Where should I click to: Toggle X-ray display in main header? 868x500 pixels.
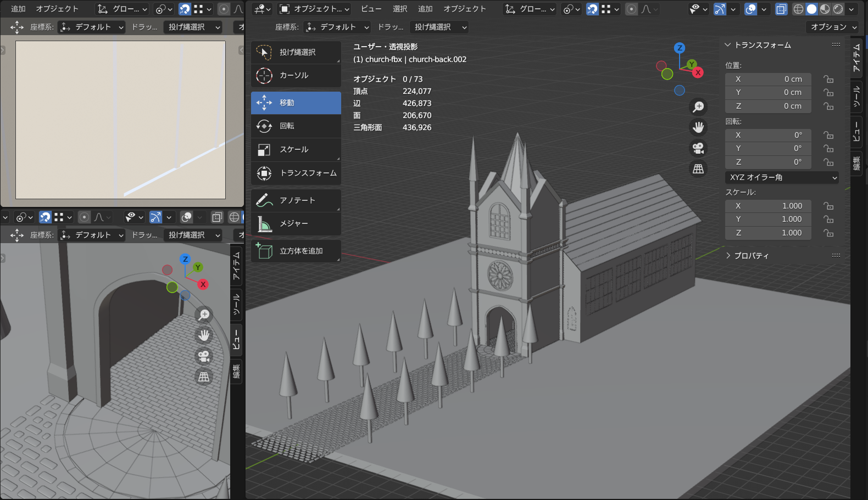[x=781, y=9]
